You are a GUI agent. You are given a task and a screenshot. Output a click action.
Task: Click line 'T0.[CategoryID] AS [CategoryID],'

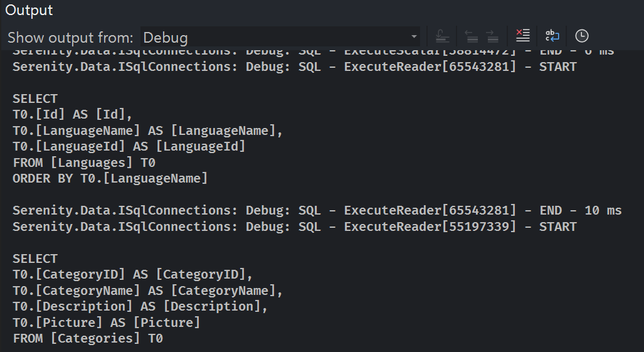point(133,274)
